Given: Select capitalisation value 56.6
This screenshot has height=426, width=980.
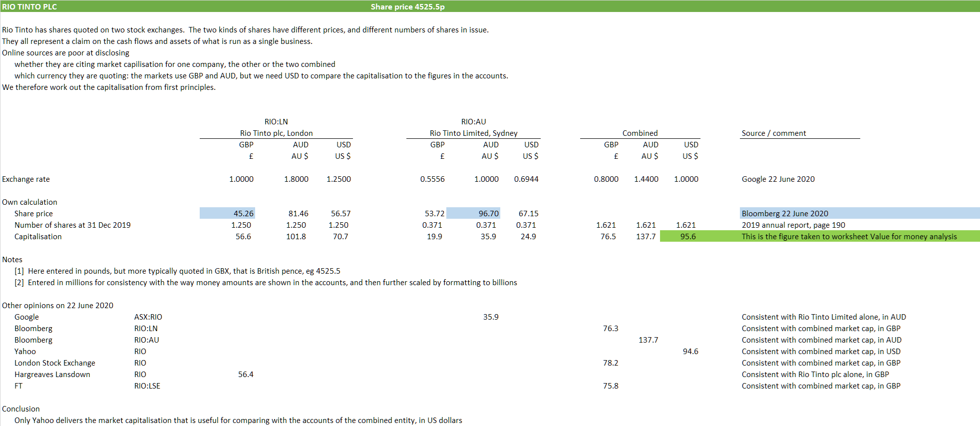Looking at the screenshot, I should [243, 236].
